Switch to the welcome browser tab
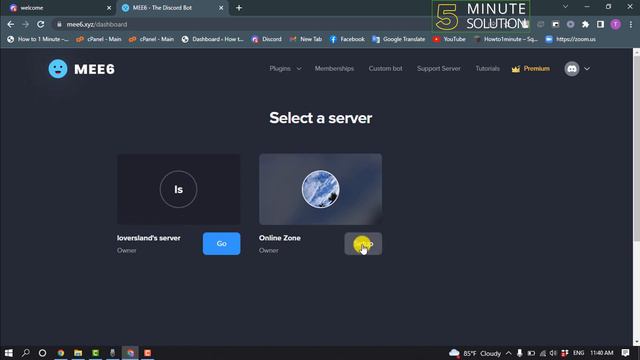 click(58, 8)
